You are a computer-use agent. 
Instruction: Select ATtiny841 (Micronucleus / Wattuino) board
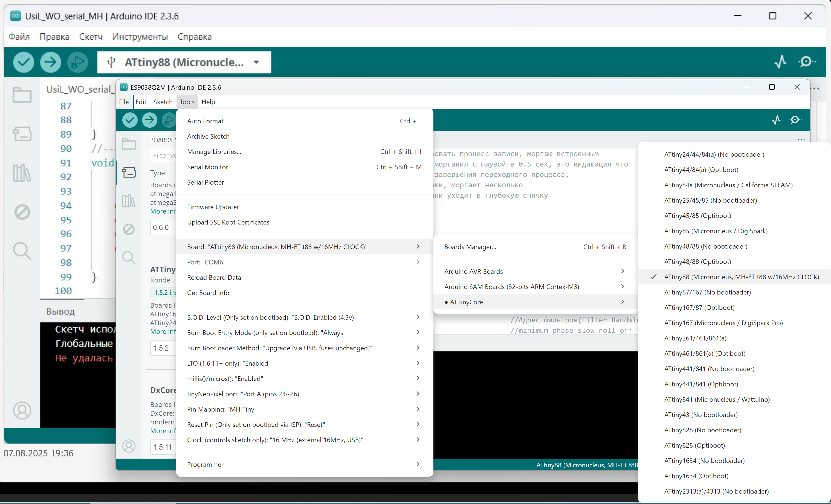click(x=734, y=400)
